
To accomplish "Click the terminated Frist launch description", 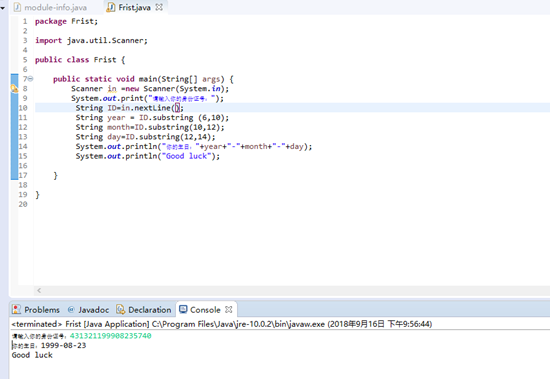I will point(222,324).
